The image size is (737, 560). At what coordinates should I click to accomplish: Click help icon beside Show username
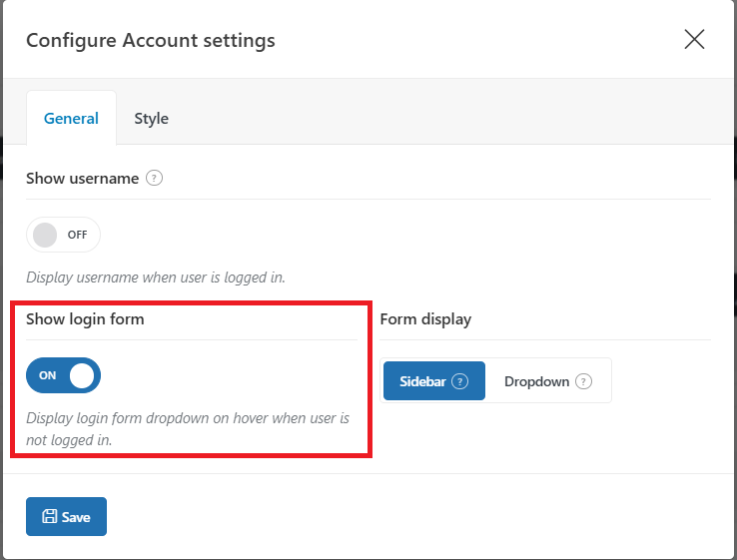[x=154, y=179]
